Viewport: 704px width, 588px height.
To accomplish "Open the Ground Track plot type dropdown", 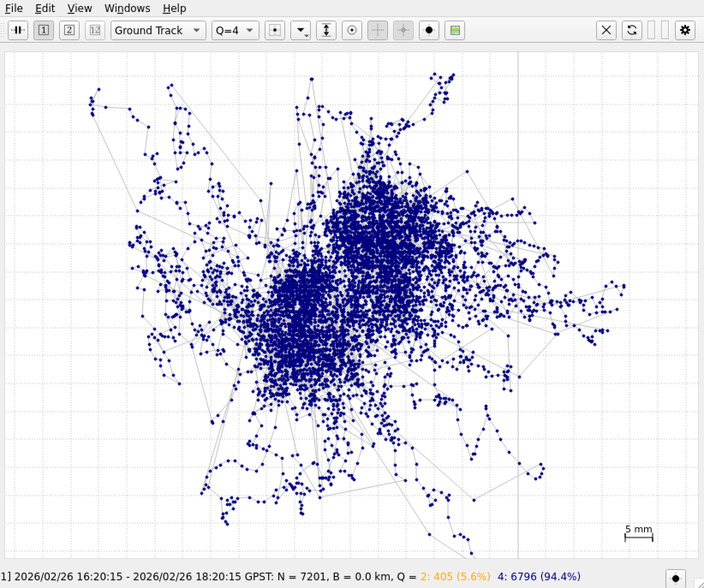I will point(157,30).
